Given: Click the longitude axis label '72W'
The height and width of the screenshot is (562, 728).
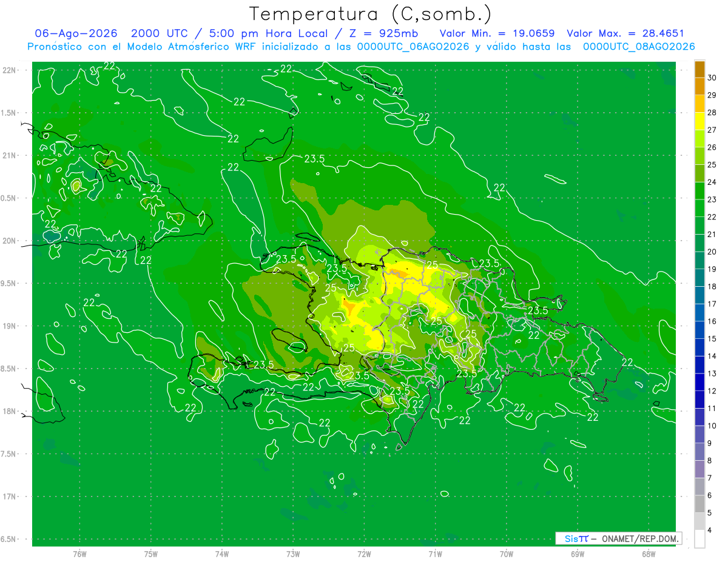Looking at the screenshot, I should click(364, 554).
